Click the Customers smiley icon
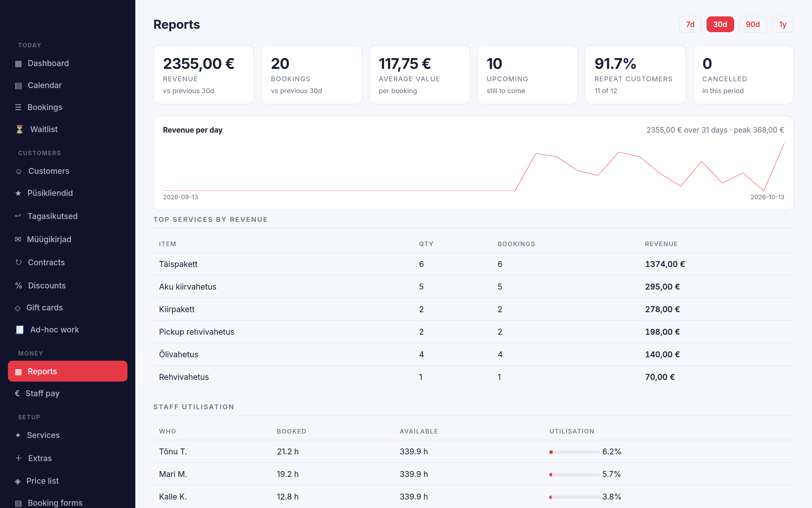Screen dimensions: 812x508 [x=19, y=171]
